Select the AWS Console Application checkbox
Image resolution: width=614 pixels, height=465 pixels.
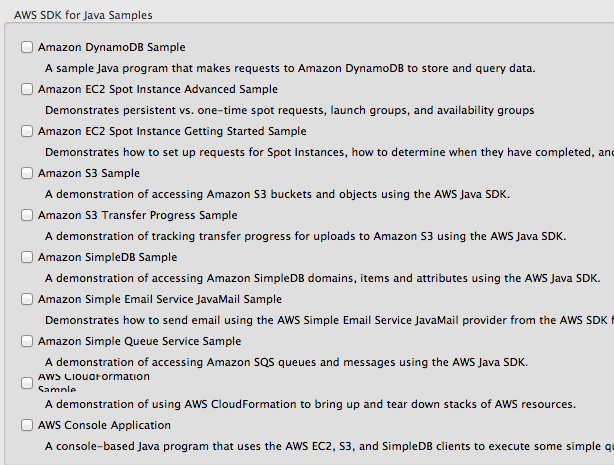point(27,425)
